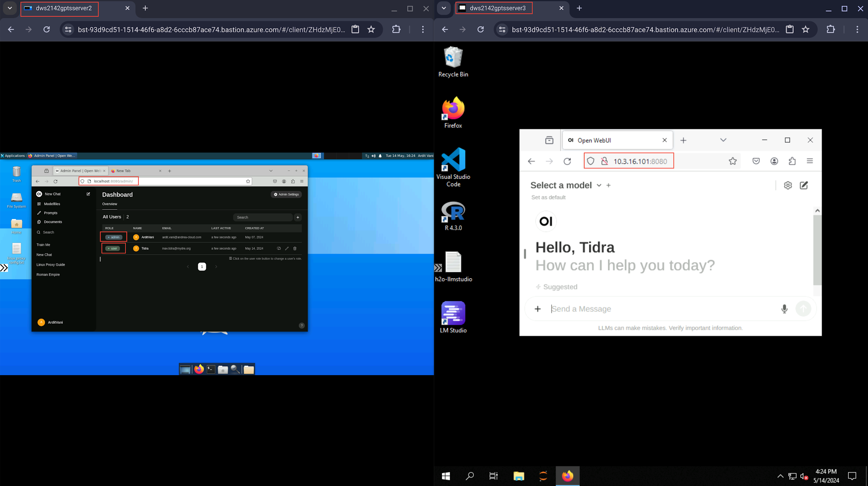This screenshot has width=868, height=486.
Task: Select the Admin Panel tab in Linux Firefox
Action: [80, 171]
